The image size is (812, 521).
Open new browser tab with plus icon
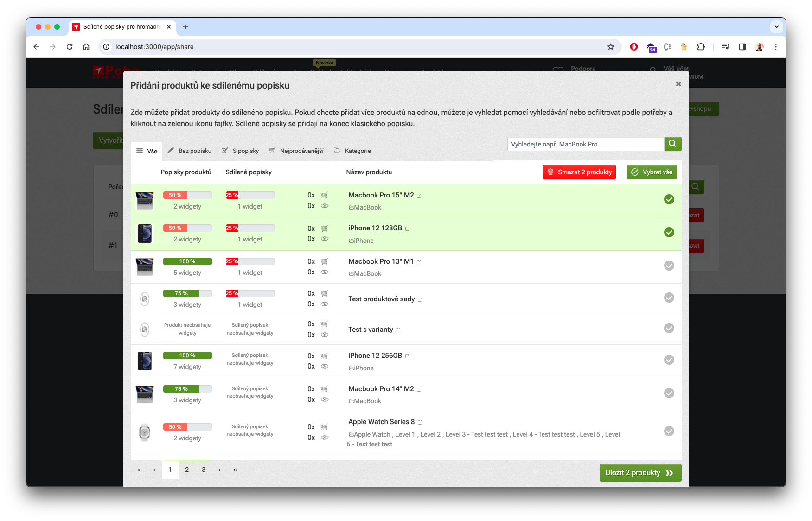coord(185,27)
